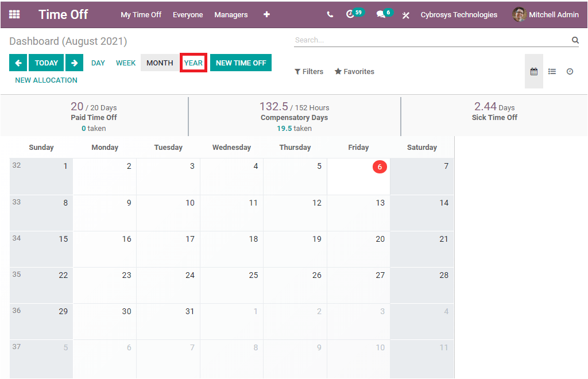Switch to activity view clock icon
This screenshot has height=379, width=588.
click(x=570, y=72)
